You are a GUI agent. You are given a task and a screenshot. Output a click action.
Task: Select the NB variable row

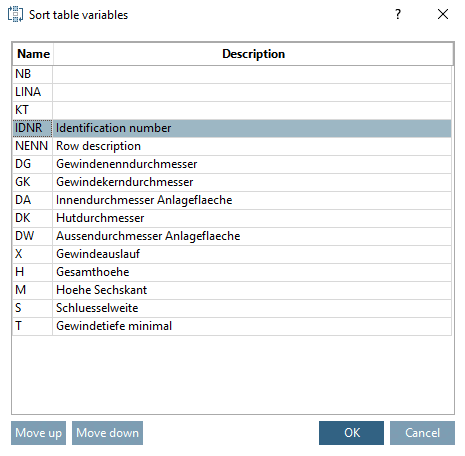[x=232, y=74]
